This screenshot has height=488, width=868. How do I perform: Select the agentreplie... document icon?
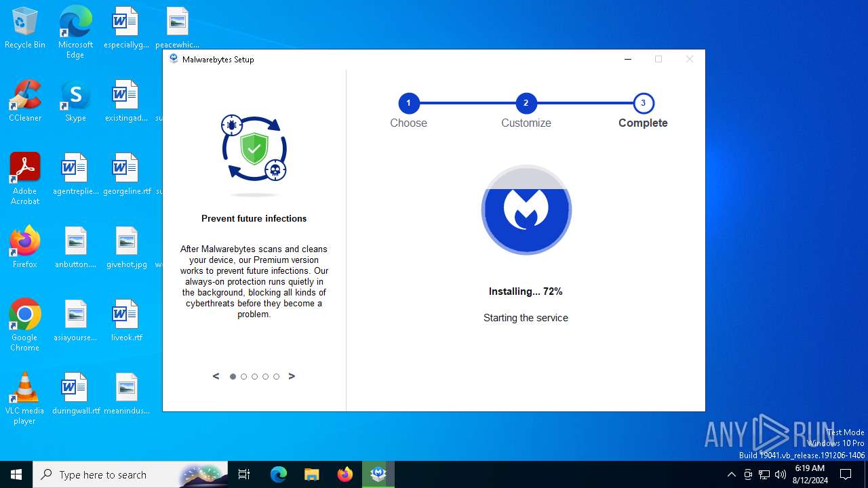point(75,174)
